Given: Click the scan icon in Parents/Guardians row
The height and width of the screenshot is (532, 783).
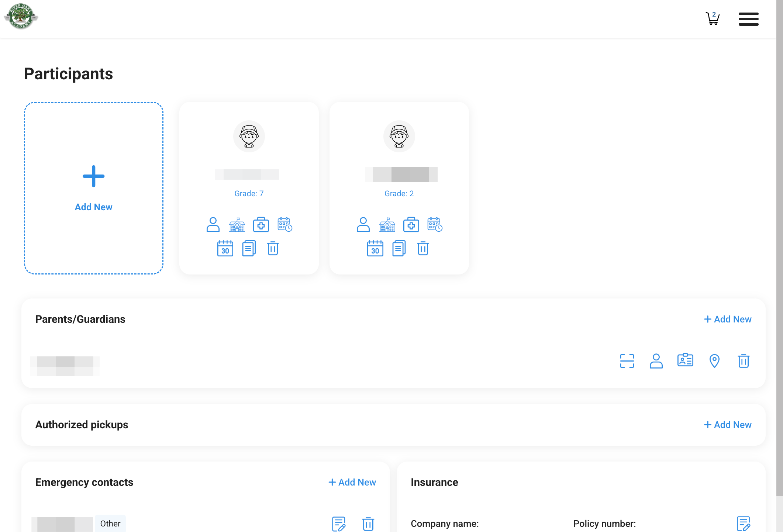Looking at the screenshot, I should click(627, 361).
